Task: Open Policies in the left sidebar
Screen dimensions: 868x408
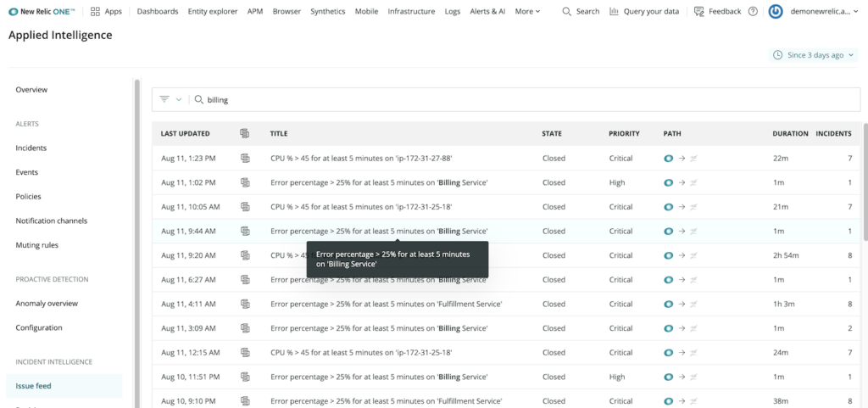Action: pyautogui.click(x=28, y=197)
